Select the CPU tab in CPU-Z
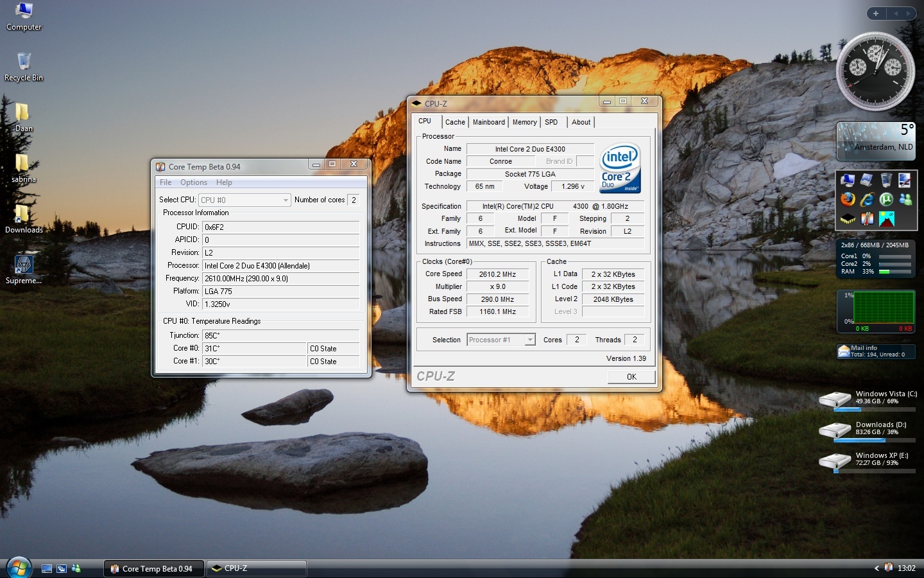 425,121
